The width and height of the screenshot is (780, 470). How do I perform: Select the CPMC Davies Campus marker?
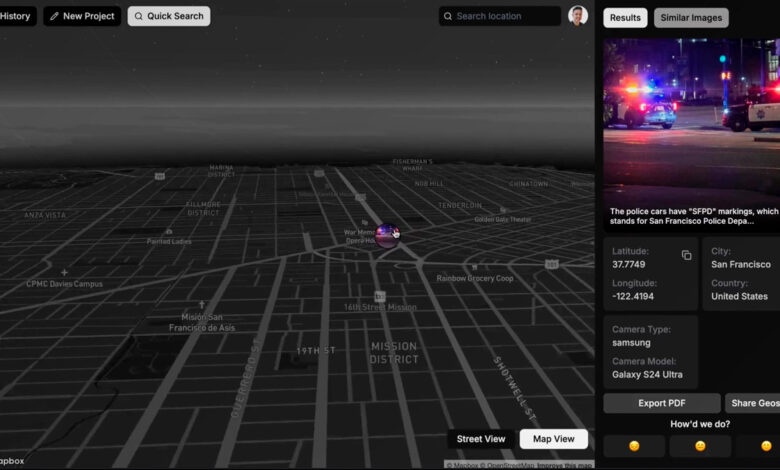(64, 273)
